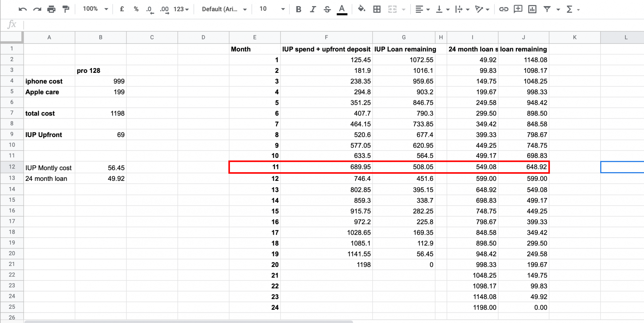This screenshot has width=644, height=323.
Task: Open horizontal align dropdown
Action: coord(422,9)
